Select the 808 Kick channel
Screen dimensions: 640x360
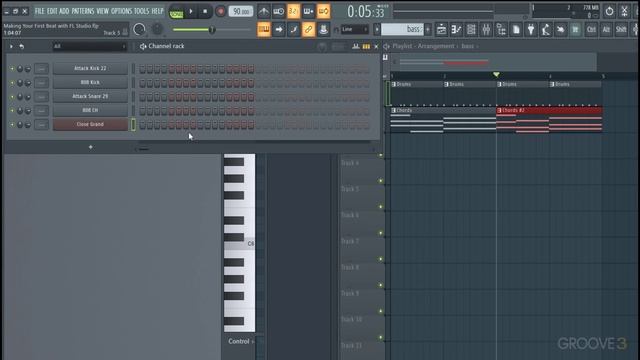tap(90, 82)
